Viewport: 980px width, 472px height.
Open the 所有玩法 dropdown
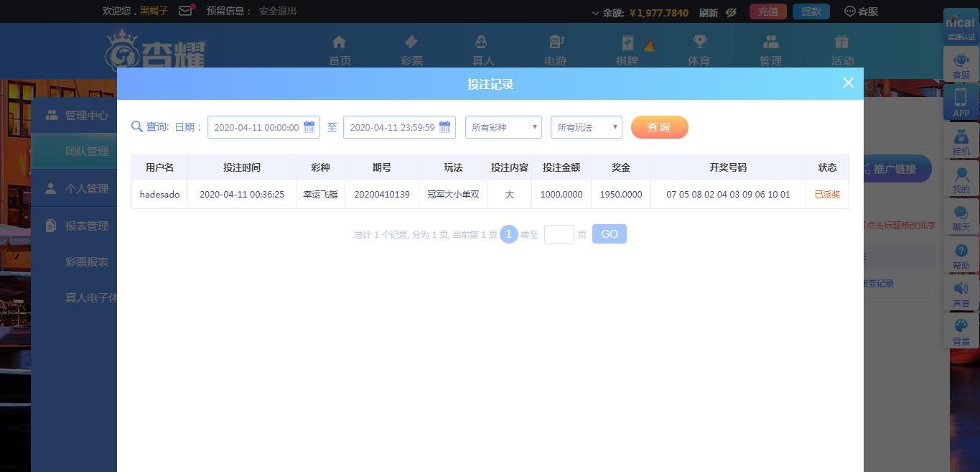pyautogui.click(x=587, y=127)
